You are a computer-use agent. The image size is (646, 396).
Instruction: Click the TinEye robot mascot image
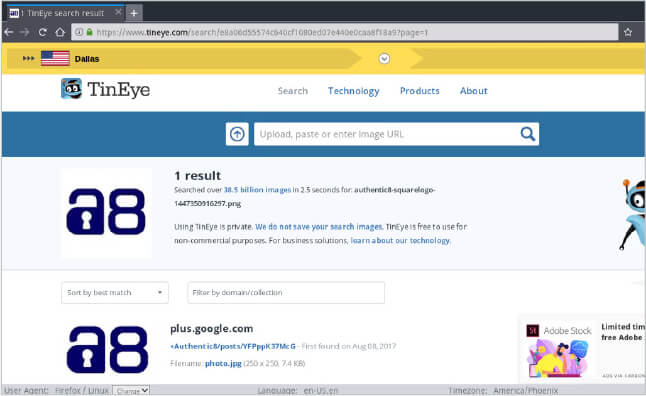pos(633,214)
